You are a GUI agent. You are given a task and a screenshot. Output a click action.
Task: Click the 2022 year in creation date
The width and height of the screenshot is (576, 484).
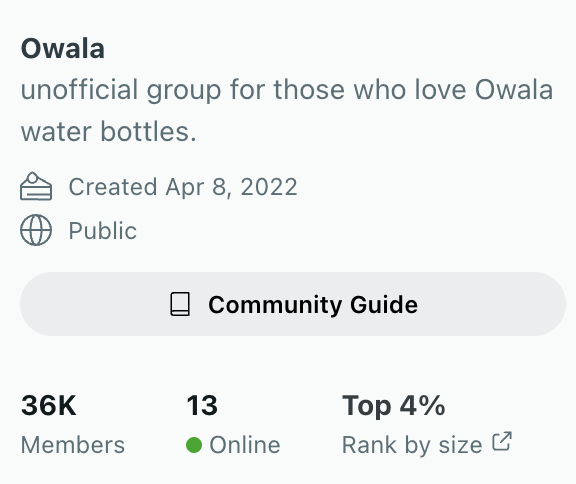tap(269, 187)
